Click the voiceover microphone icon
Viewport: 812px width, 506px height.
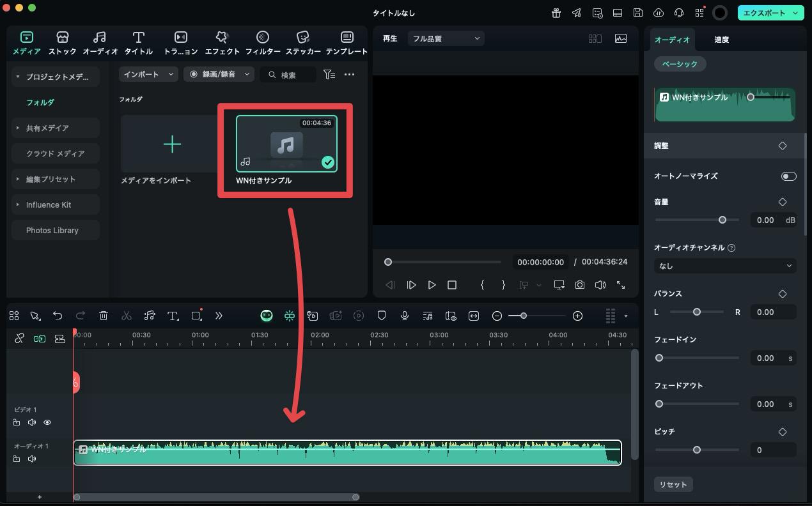pos(405,316)
